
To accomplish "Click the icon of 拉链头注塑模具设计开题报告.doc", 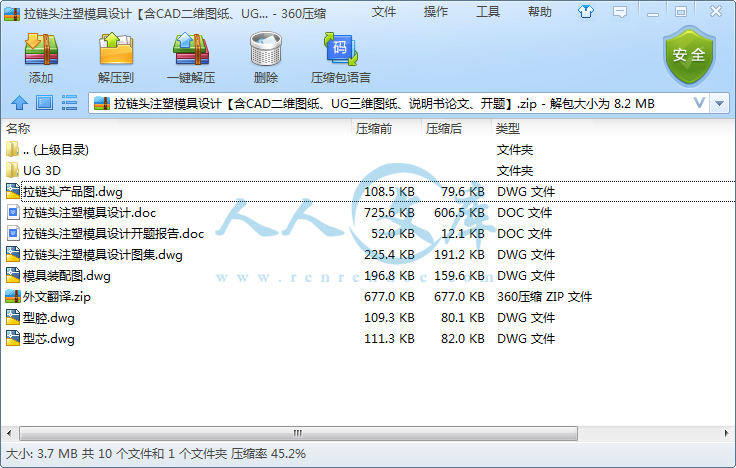I will coord(13,233).
